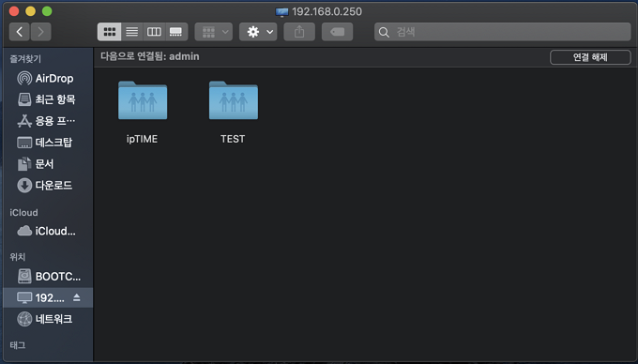Click the 연결 해제 disconnect button
Screen dimensions: 638x364
coord(590,57)
